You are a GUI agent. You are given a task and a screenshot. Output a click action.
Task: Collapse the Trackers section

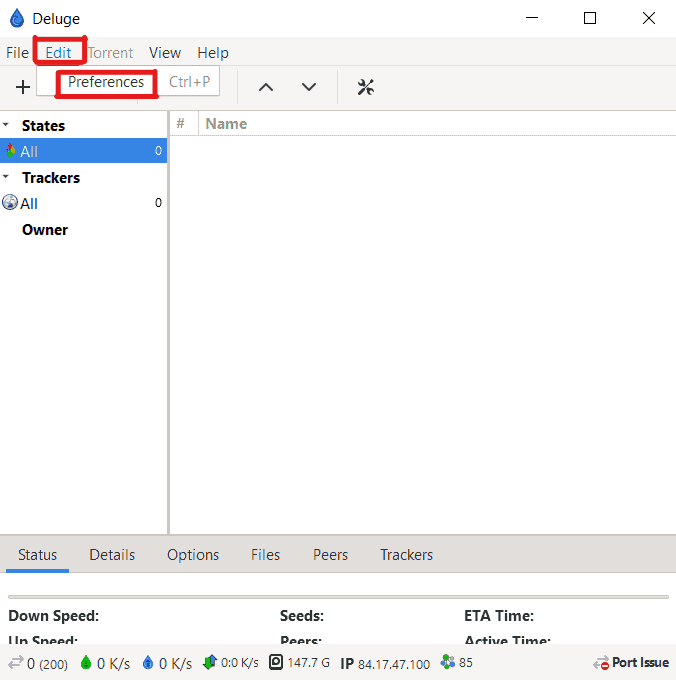click(6, 177)
